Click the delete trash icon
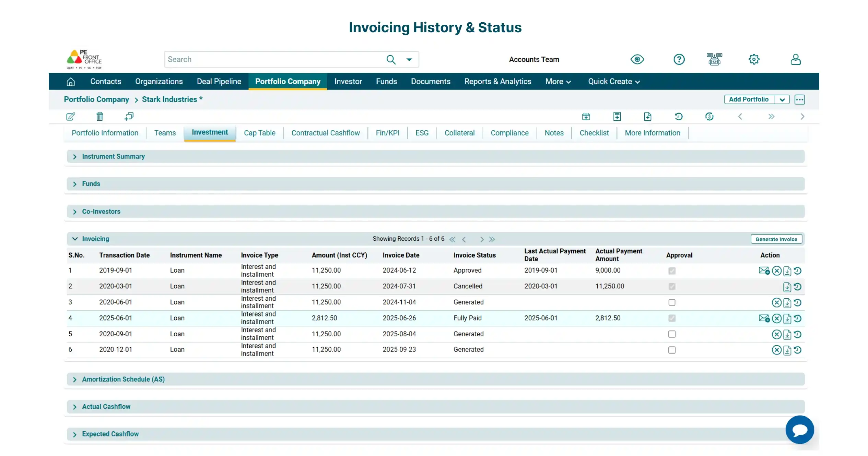 99,117
